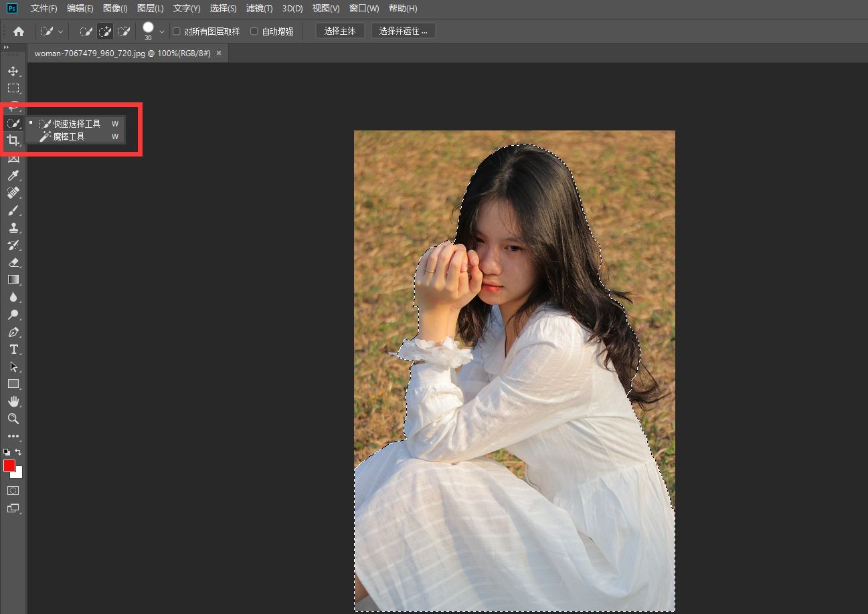Open the brush size picker dropdown
Viewport: 868px width, 614px height.
tap(162, 31)
